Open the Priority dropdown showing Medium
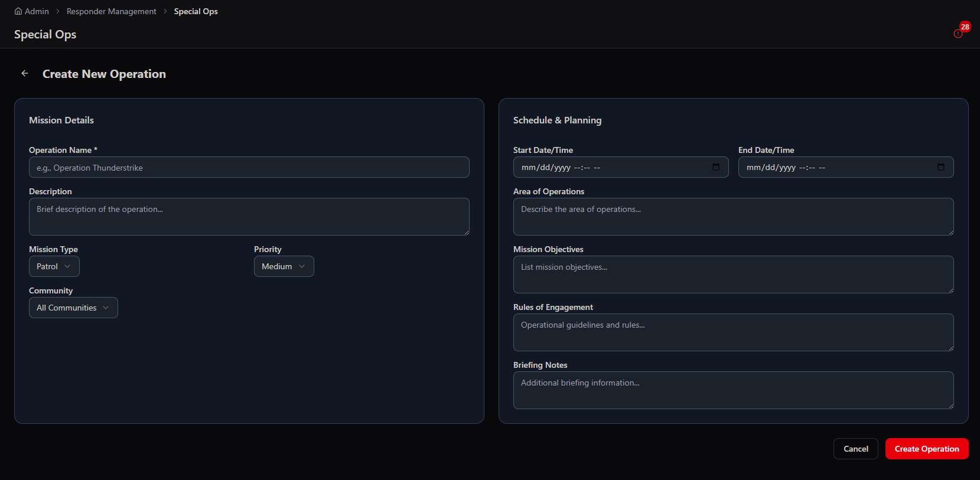Screen dimensions: 980x480 (284, 266)
